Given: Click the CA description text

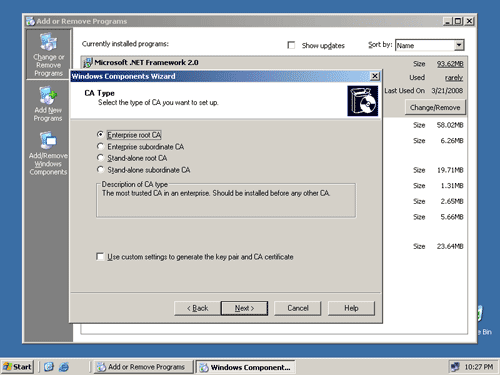Looking at the screenshot, I should 216,193.
